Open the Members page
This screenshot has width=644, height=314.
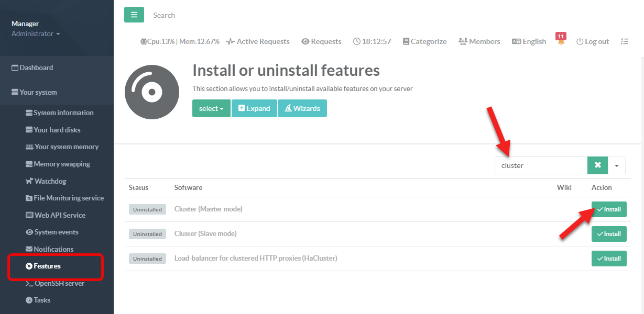(x=479, y=41)
